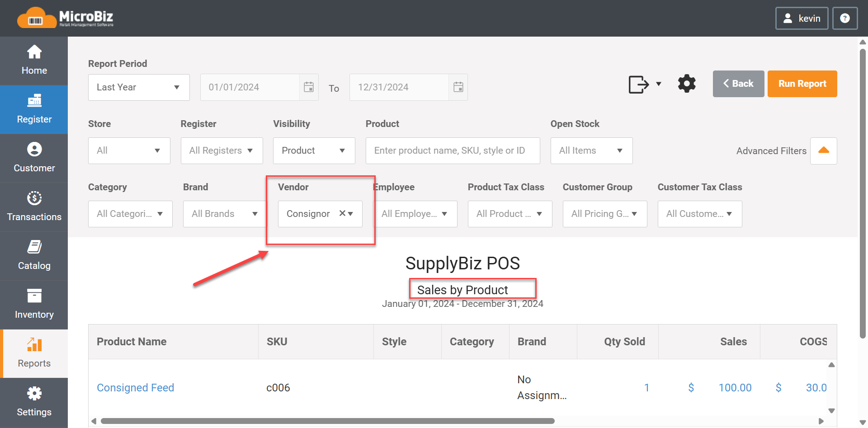
Task: Open the All Categories dropdown
Action: (130, 214)
